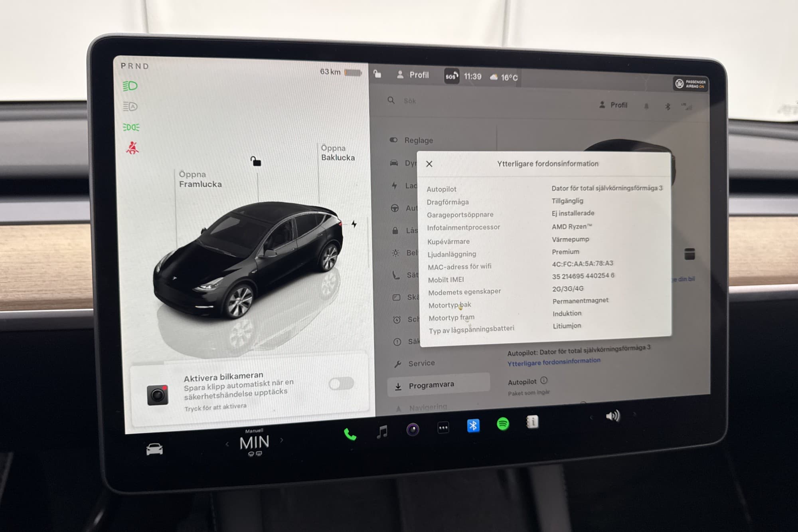
Task: Click the Ytterligare fordonsinformation link
Action: (x=553, y=362)
